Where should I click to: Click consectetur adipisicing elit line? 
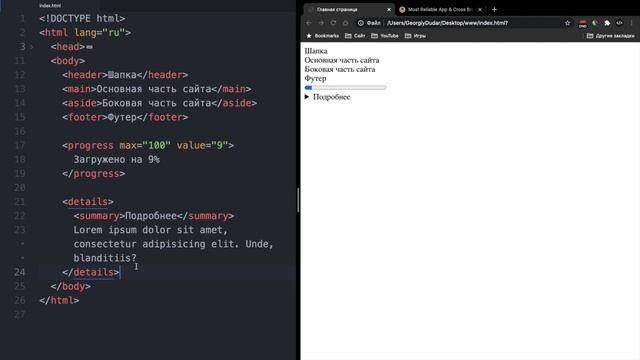(173, 244)
